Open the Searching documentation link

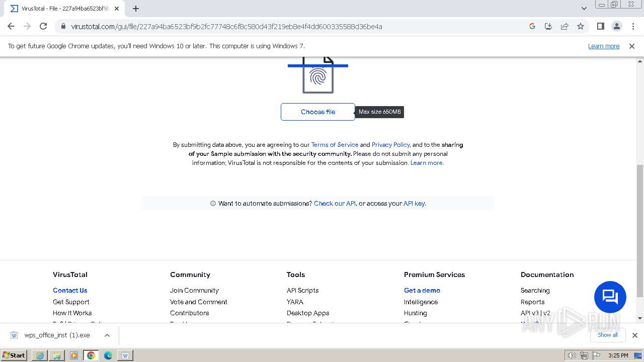535,291
